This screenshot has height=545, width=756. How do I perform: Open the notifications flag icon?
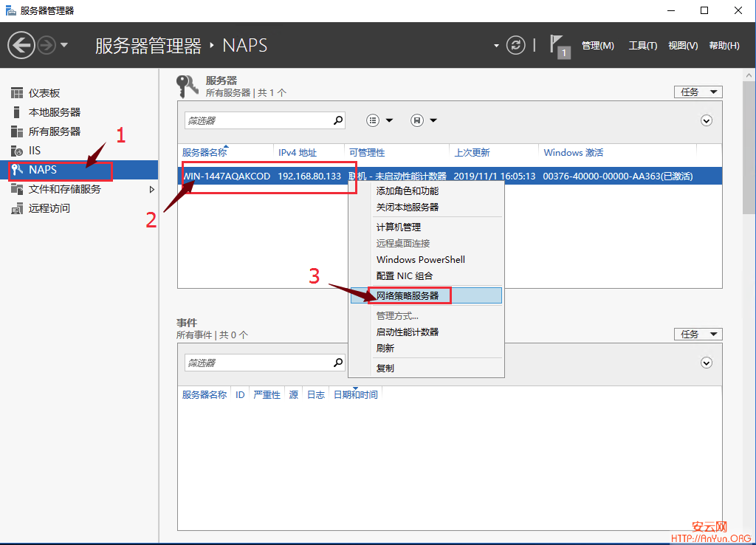point(559,46)
